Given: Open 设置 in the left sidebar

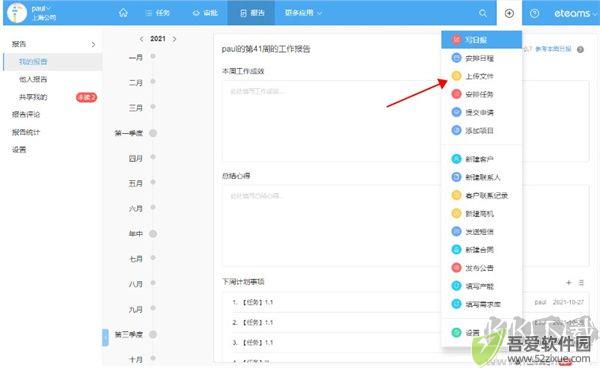Looking at the screenshot, I should point(19,150).
